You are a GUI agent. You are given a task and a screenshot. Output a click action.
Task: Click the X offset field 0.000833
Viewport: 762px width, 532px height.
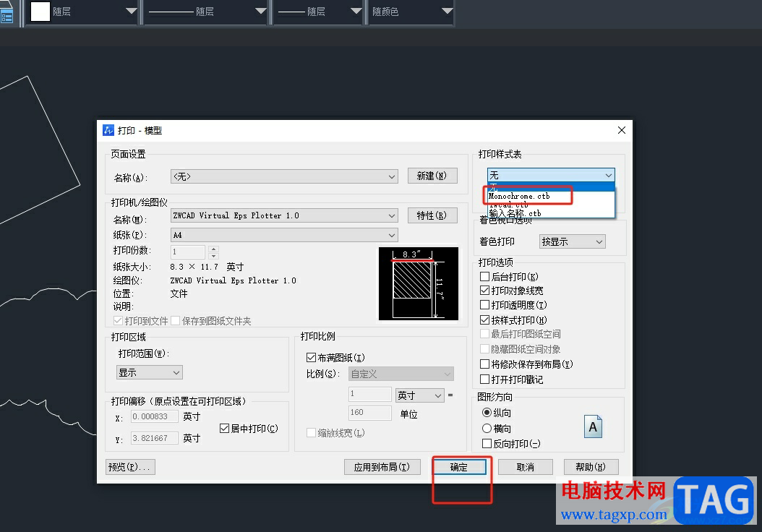point(155,416)
